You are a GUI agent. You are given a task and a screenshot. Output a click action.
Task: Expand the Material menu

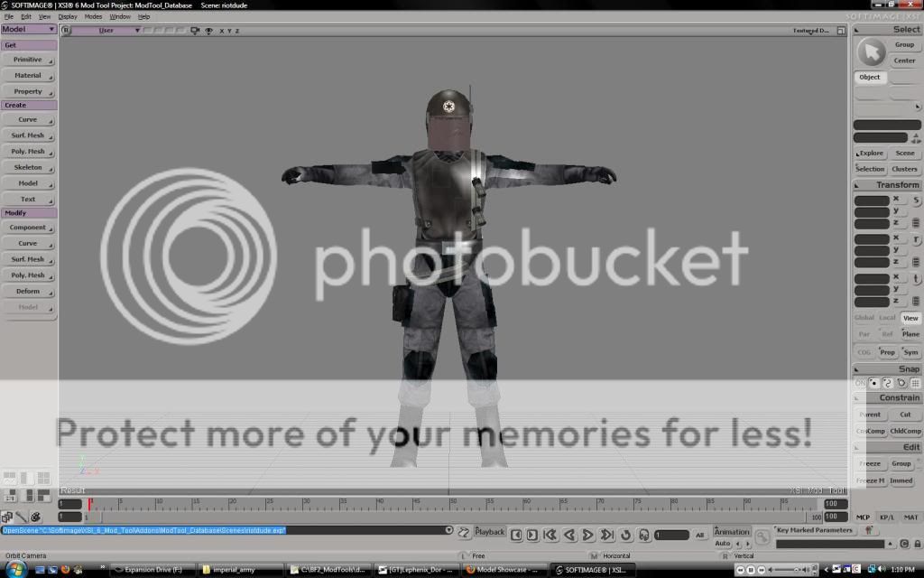[28, 76]
